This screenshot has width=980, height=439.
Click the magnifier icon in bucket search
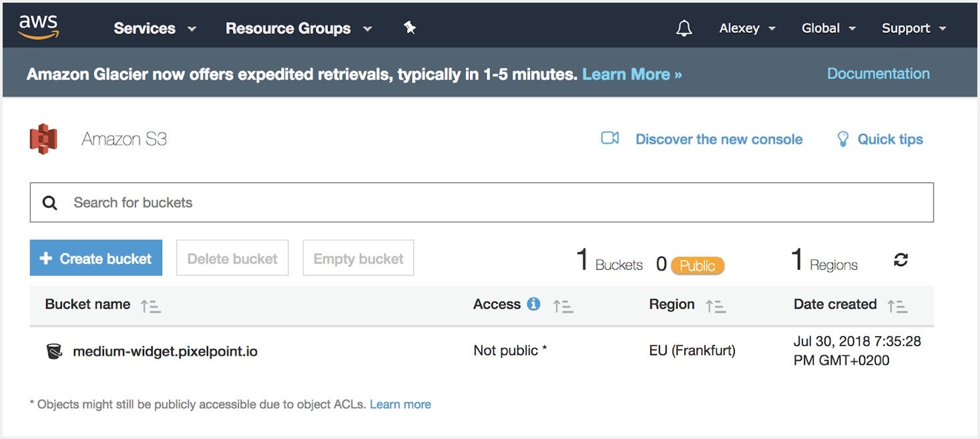(50, 202)
